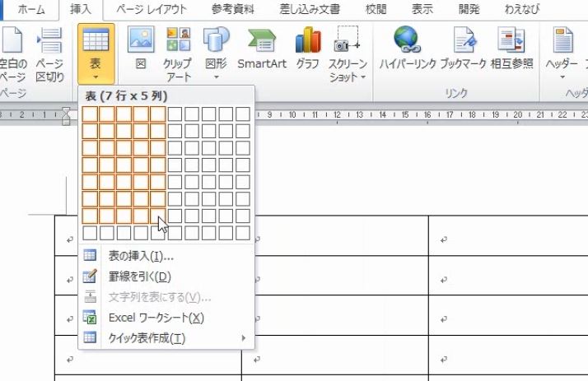Click the クイック表作成 icon
This screenshot has height=381, width=588.
click(x=90, y=337)
